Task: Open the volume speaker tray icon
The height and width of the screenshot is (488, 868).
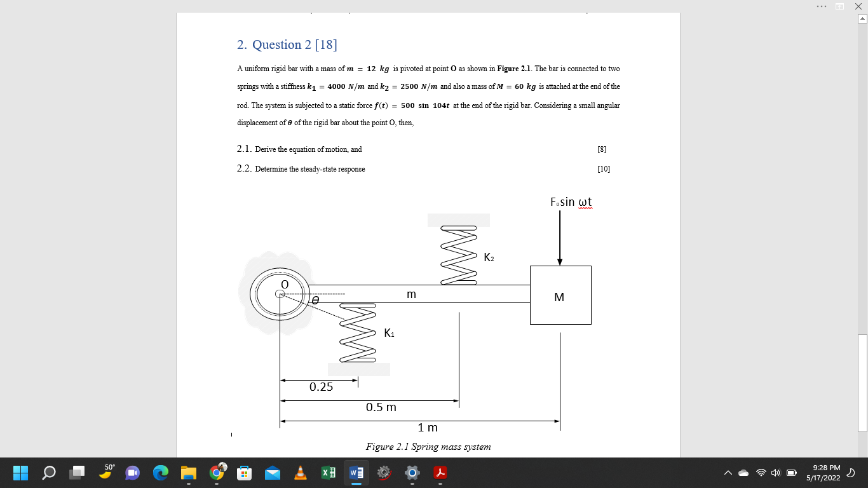Action: tap(776, 473)
